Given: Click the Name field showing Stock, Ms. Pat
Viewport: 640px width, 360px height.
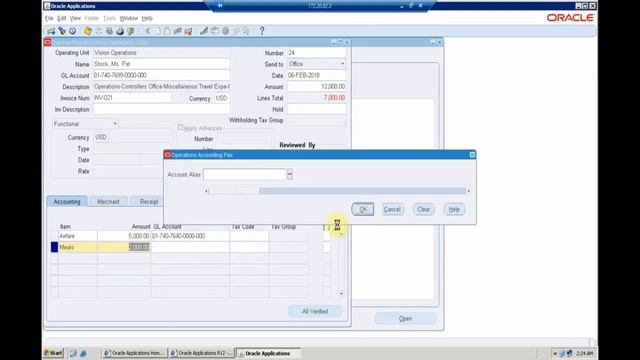Looking at the screenshot, I should 161,64.
